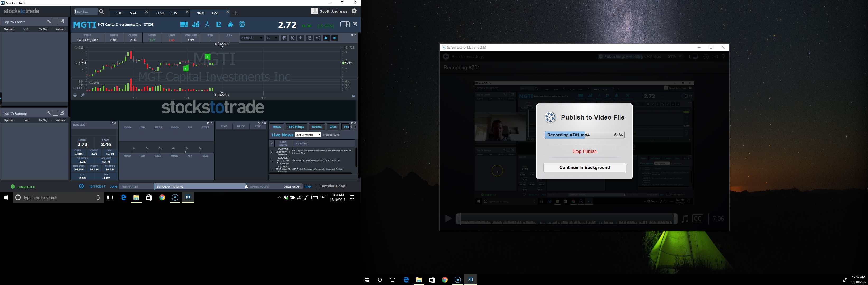Open the account settings gear icon

(x=354, y=11)
